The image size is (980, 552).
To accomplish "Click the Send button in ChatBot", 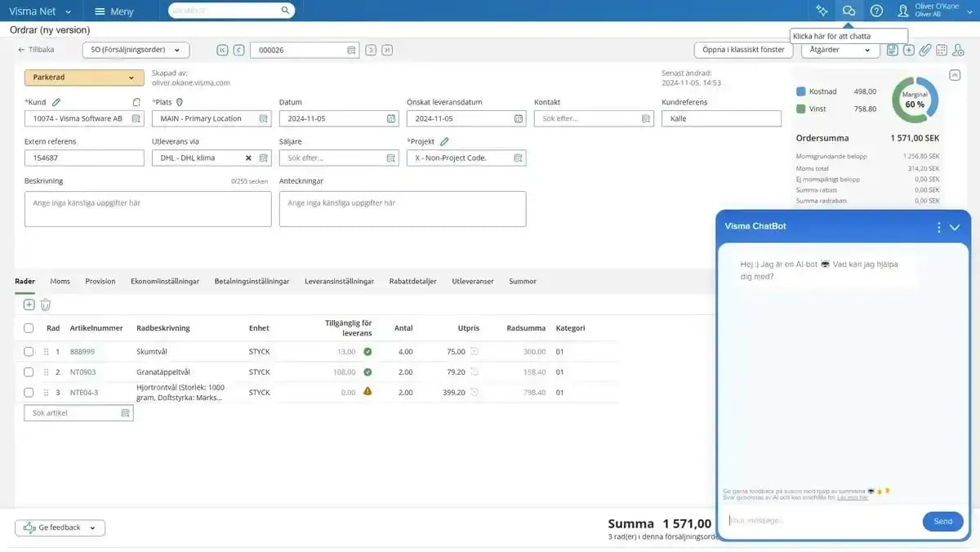I will (x=942, y=521).
